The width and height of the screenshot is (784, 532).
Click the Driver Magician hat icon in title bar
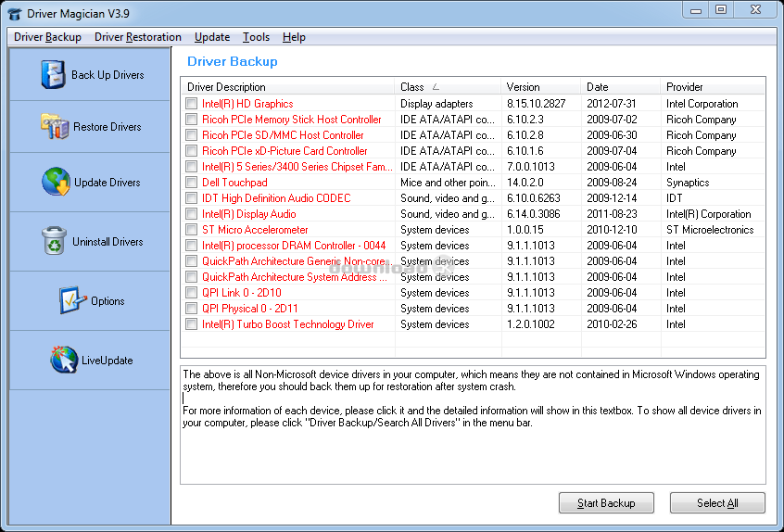tap(15, 13)
